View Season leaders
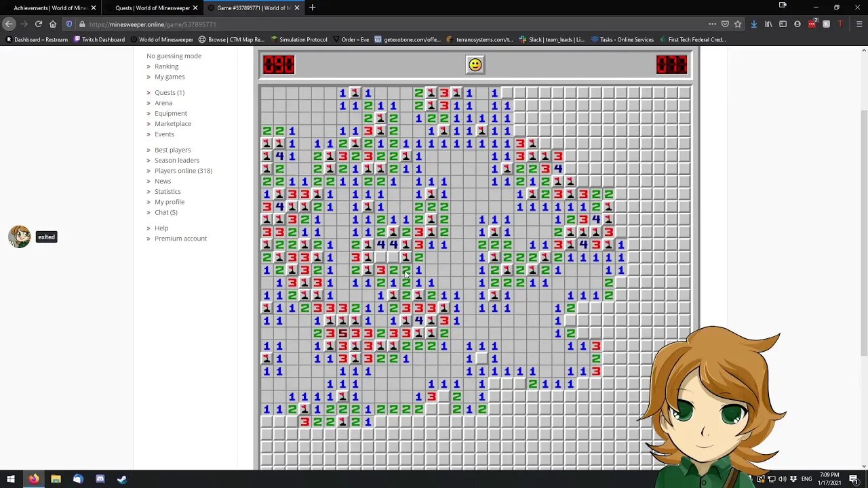Screen dimensions: 868x488 177,160
